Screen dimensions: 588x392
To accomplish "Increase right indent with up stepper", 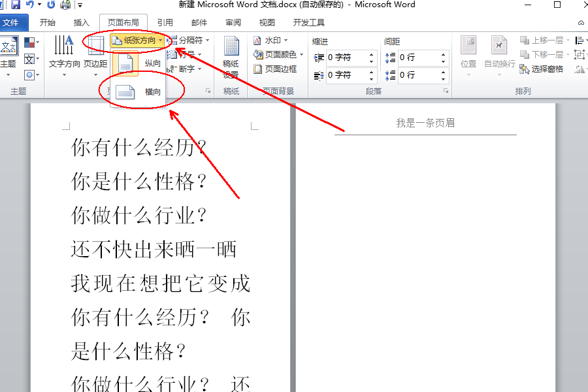I will tap(371, 72).
